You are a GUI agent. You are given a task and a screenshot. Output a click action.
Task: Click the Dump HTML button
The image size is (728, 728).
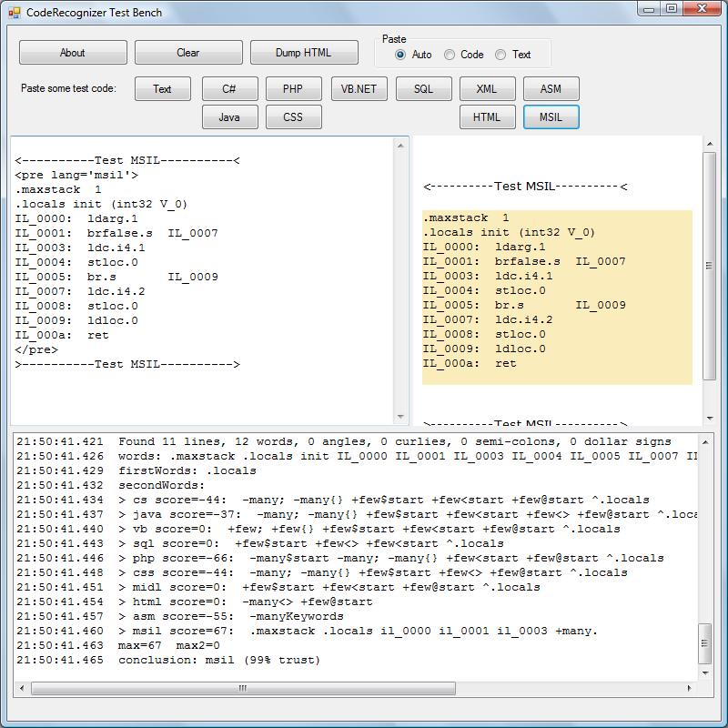pos(304,53)
